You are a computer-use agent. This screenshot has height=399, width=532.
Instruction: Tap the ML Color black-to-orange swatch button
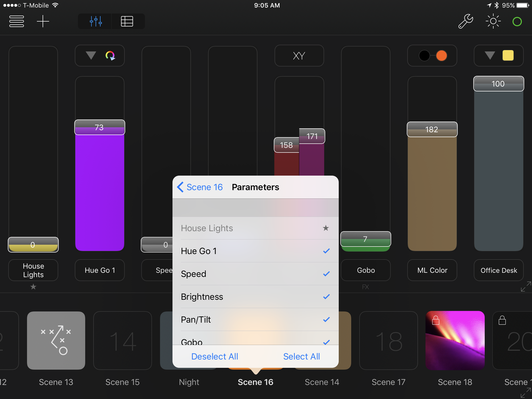432,56
